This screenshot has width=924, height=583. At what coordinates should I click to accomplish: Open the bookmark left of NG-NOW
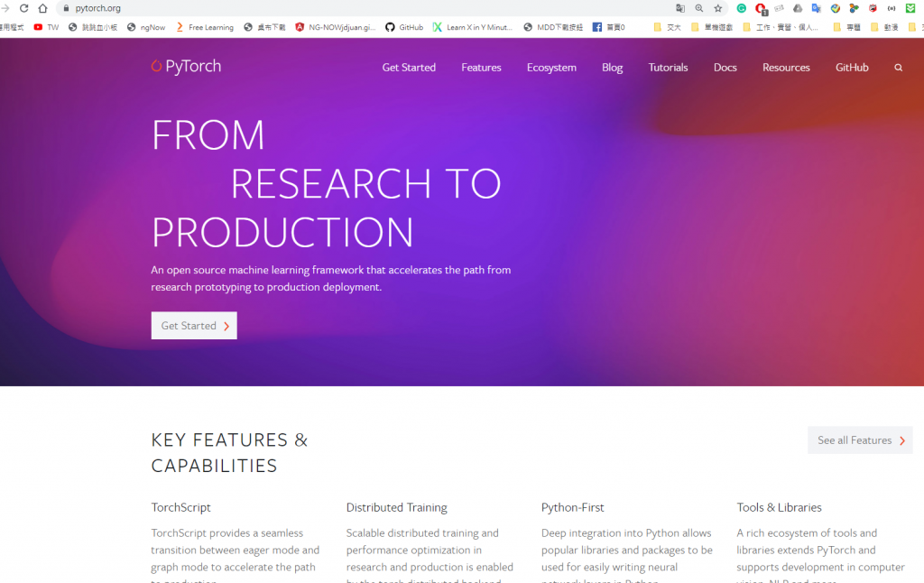[x=264, y=27]
